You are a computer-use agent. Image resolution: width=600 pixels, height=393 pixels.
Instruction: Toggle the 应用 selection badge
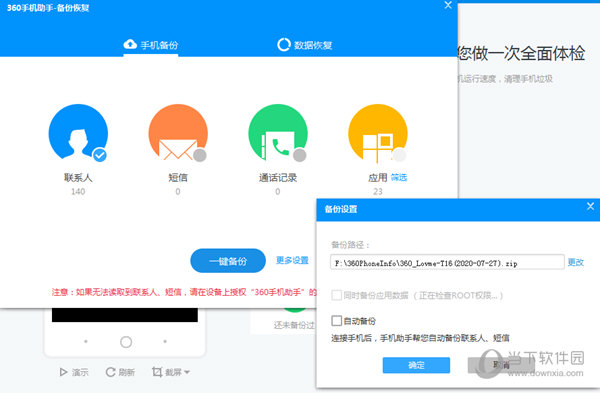pyautogui.click(x=399, y=155)
